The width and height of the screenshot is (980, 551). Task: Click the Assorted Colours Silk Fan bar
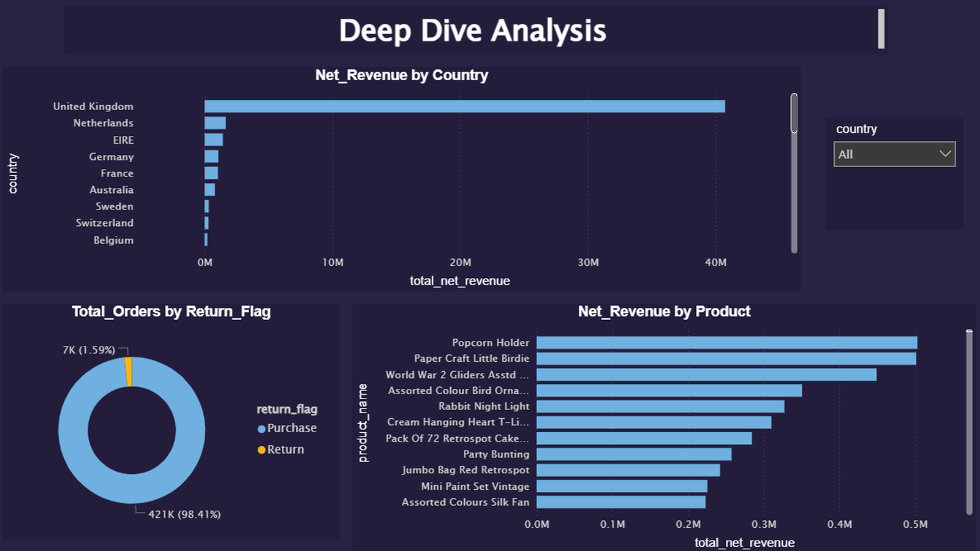point(621,502)
